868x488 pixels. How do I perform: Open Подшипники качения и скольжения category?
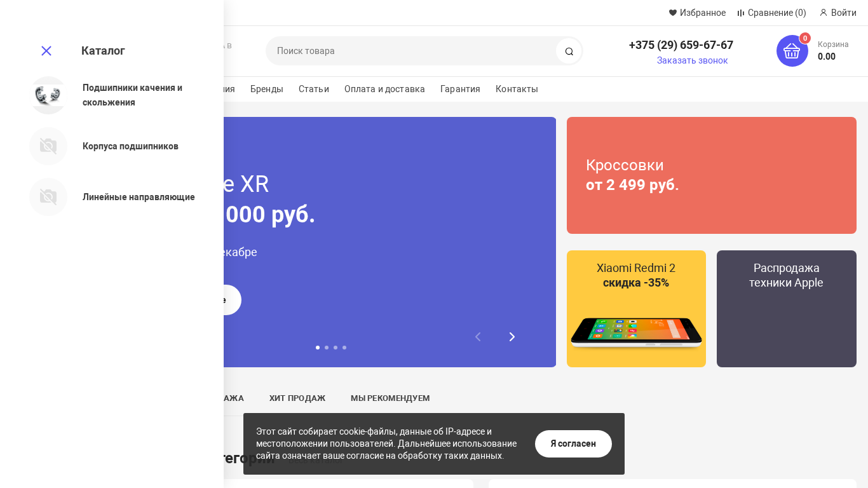(x=132, y=95)
